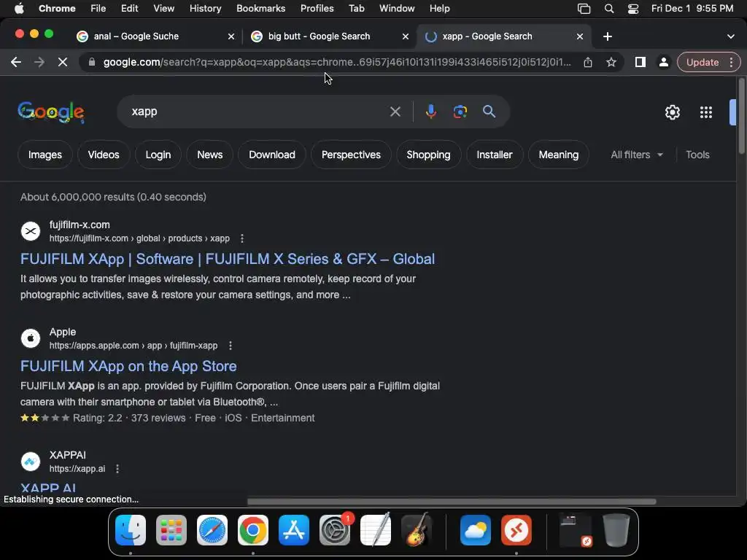The image size is (747, 560).
Task: Click the xapp search input field
Action: [x=258, y=112]
